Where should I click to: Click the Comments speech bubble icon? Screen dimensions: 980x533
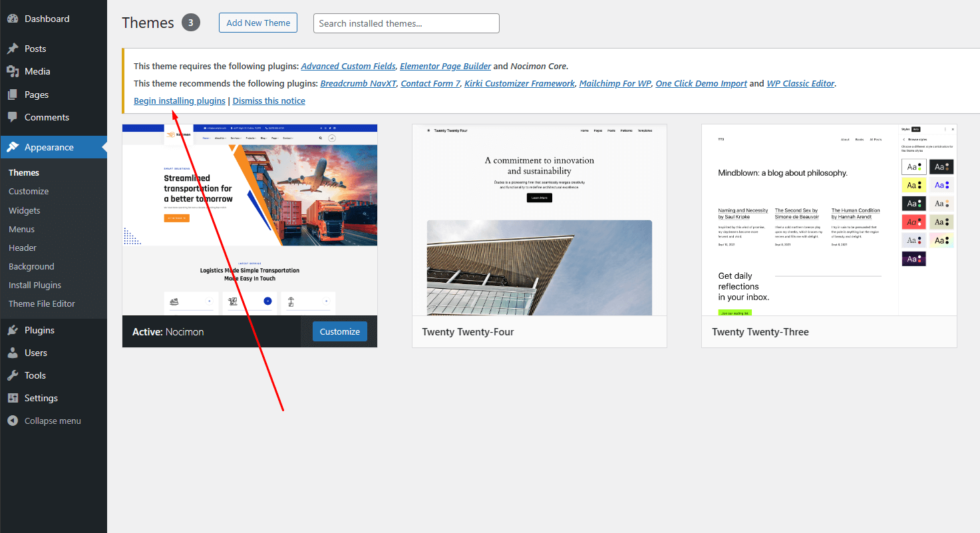pos(13,117)
